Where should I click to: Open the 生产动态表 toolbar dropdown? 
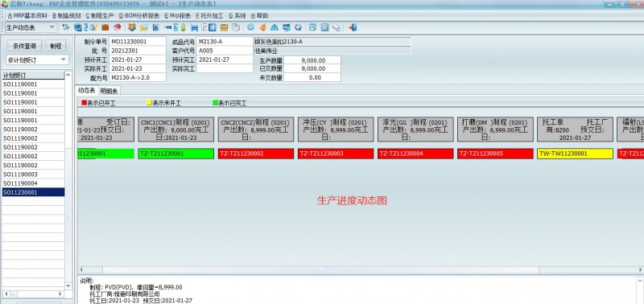point(52,27)
